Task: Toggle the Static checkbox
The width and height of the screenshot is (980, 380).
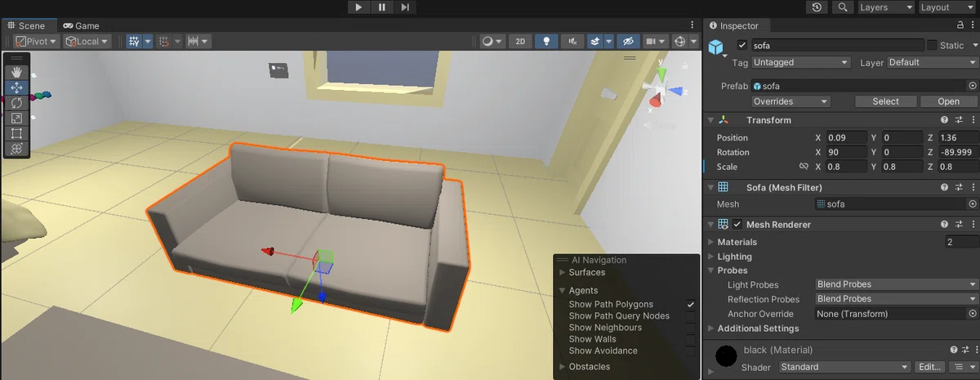Action: (x=932, y=45)
